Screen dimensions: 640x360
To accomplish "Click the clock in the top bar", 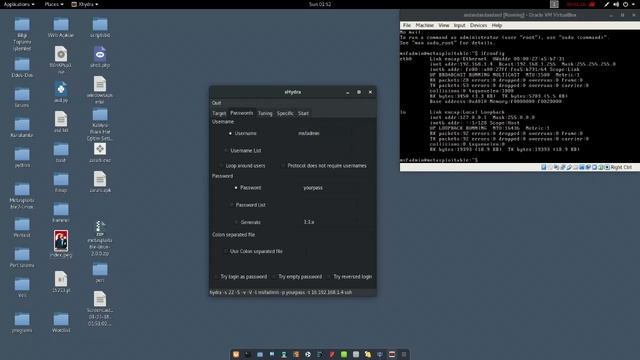I will point(320,4).
